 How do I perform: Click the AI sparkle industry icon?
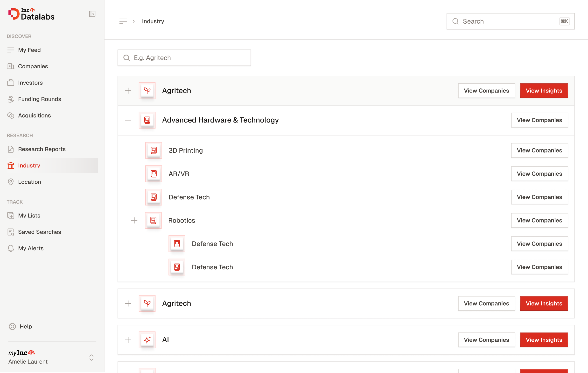click(147, 340)
